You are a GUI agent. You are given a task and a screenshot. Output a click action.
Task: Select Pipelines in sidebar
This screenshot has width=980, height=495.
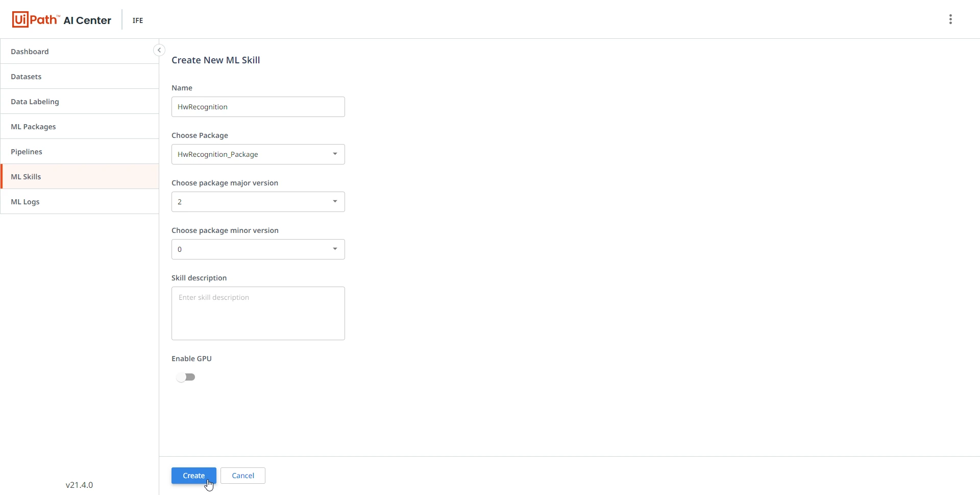tap(80, 152)
